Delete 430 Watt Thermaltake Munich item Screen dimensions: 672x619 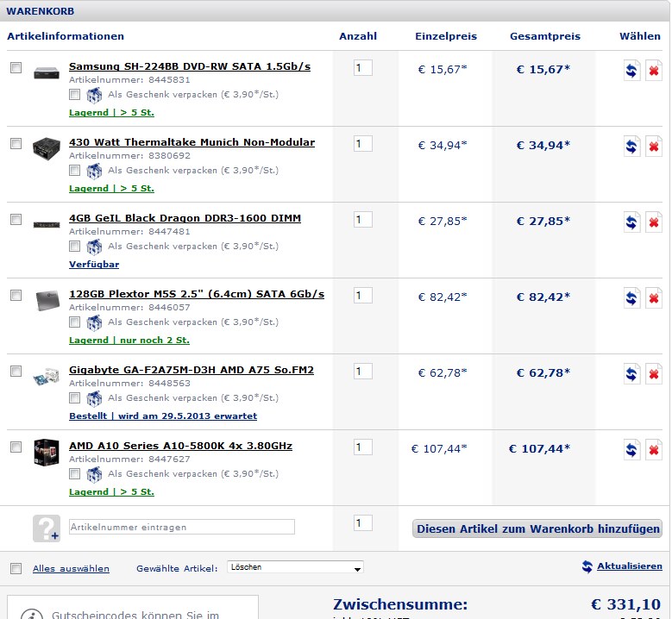click(x=654, y=147)
